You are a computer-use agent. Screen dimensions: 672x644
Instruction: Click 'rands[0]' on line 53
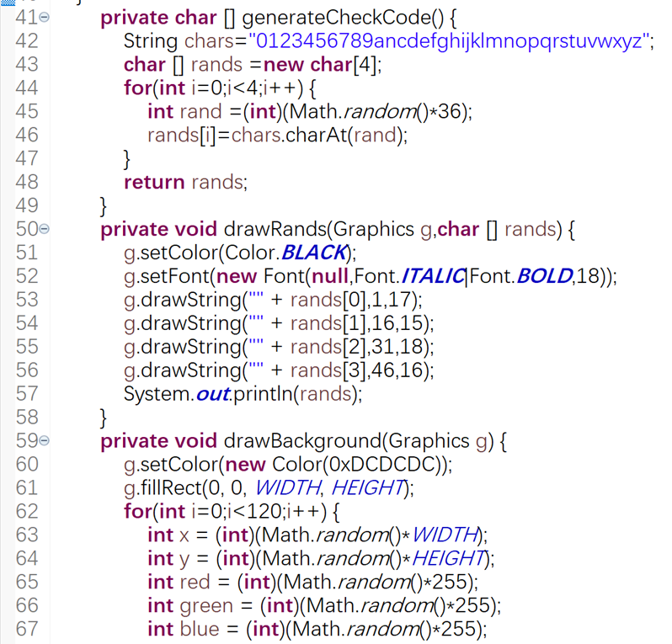pos(328,300)
